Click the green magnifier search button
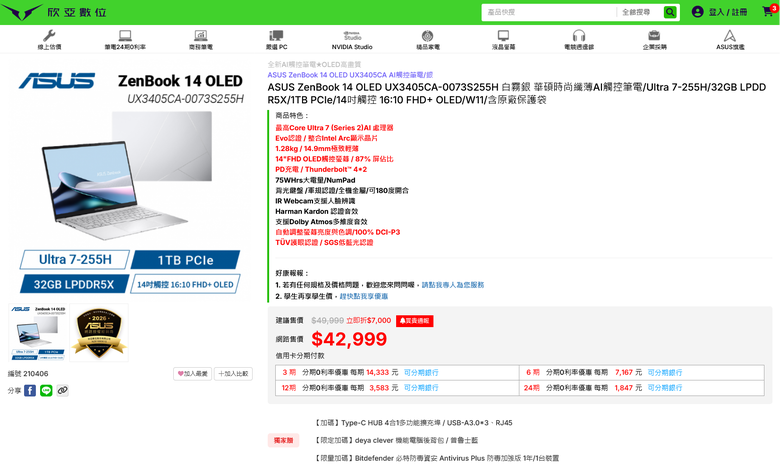This screenshot has height=472, width=780. pos(670,12)
